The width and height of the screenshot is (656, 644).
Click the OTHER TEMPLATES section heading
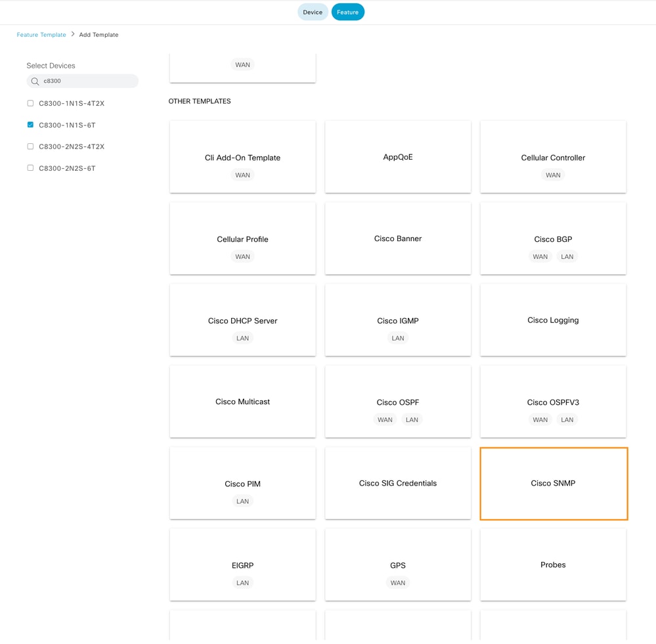point(200,101)
